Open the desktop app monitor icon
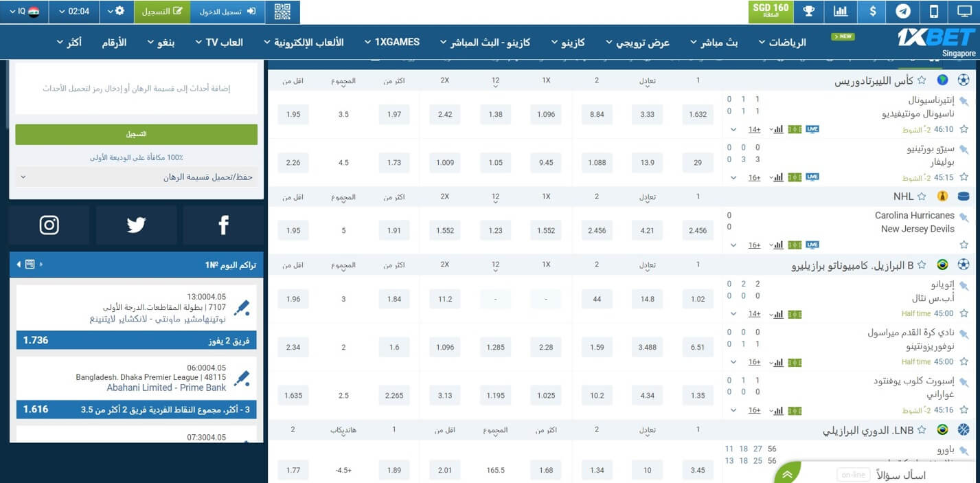Viewport: 980px width, 483px height. 964,12
